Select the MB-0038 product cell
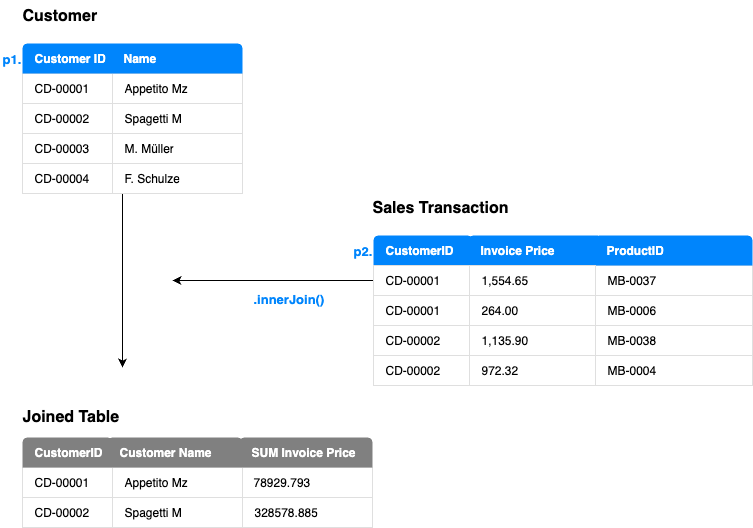 point(631,341)
